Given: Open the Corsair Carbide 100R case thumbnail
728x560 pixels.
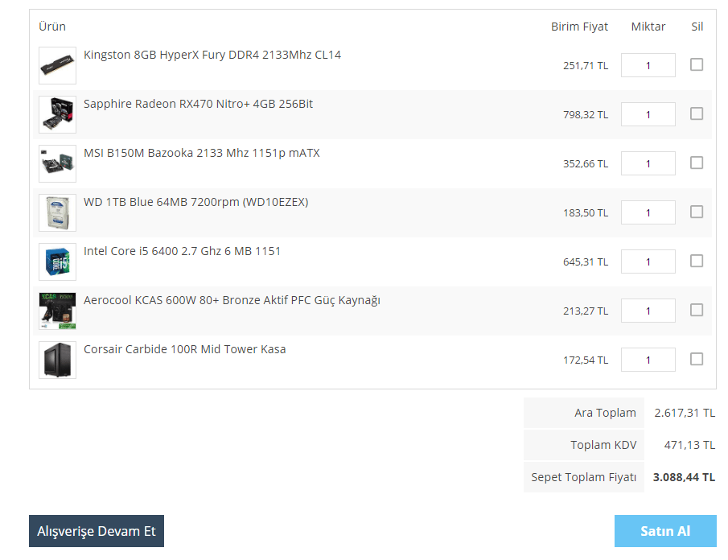Looking at the screenshot, I should click(58, 360).
